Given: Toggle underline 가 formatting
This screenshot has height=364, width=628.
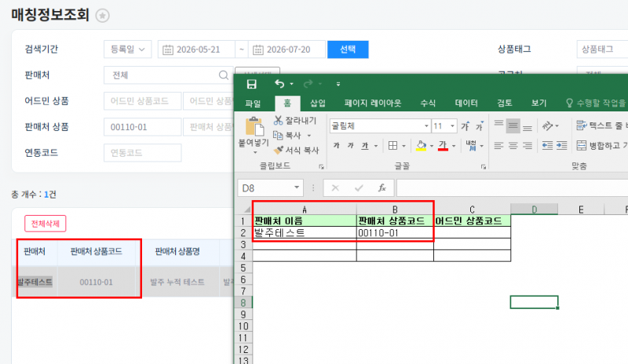Looking at the screenshot, I should [x=365, y=146].
